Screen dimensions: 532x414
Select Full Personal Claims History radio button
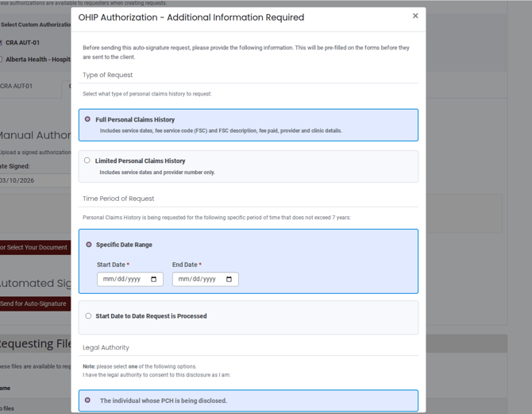(87, 119)
